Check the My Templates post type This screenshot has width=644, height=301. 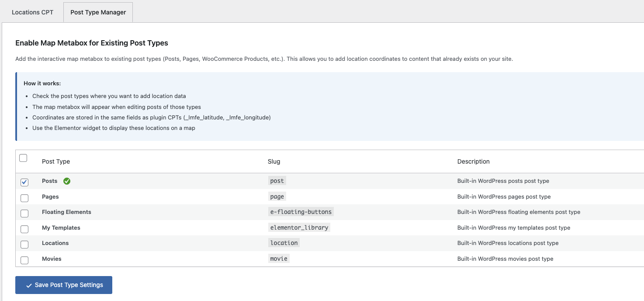coord(24,229)
